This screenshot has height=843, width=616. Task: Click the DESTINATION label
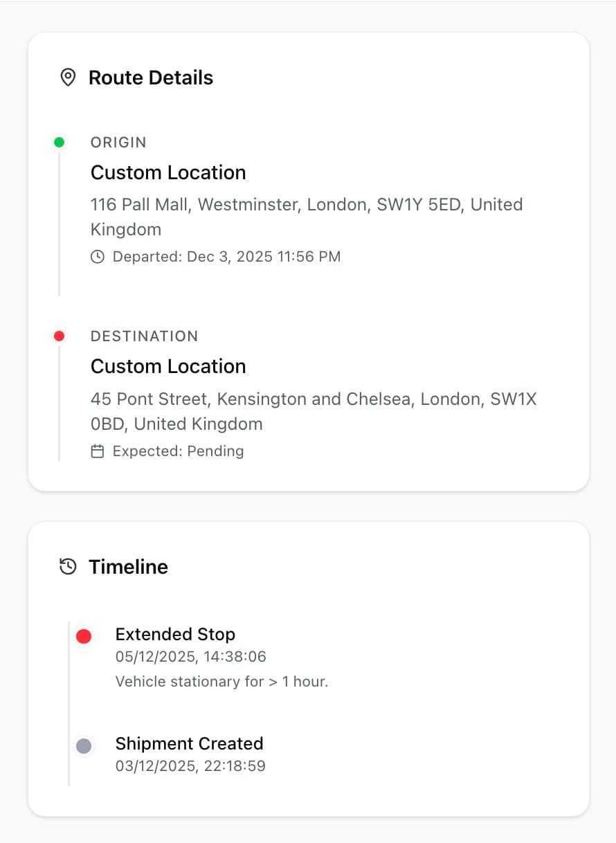[x=144, y=336]
